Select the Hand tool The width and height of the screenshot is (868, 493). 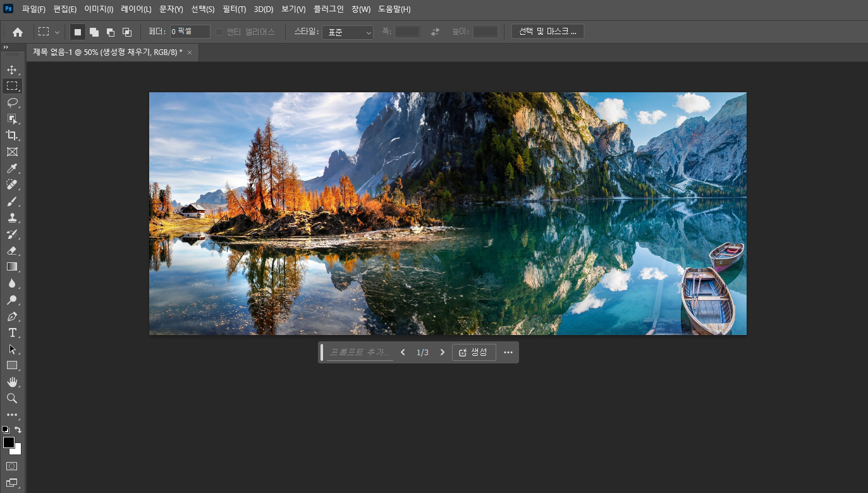12,382
